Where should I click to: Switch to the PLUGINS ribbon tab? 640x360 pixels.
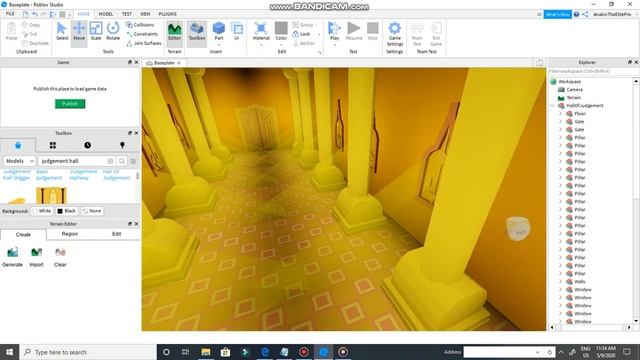(x=168, y=14)
